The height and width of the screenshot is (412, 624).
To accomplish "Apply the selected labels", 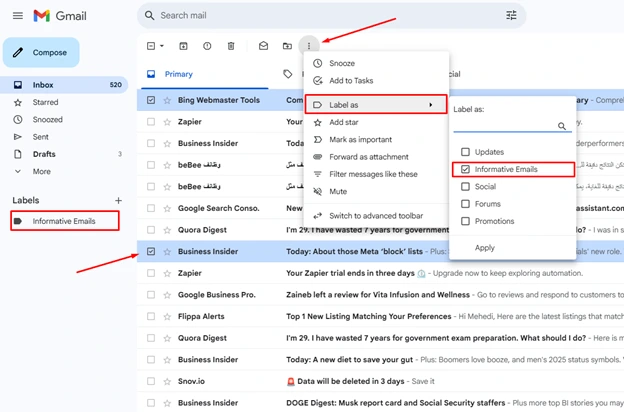I will pos(485,248).
